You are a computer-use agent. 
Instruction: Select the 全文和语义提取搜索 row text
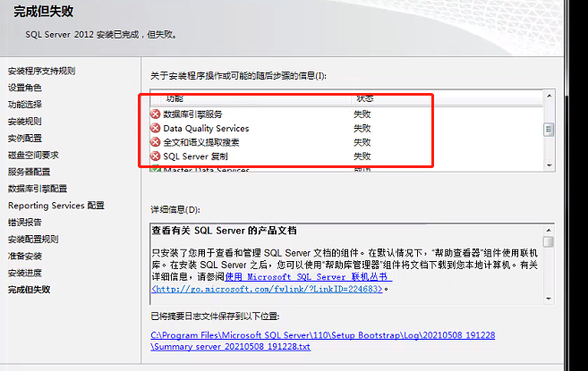(201, 142)
